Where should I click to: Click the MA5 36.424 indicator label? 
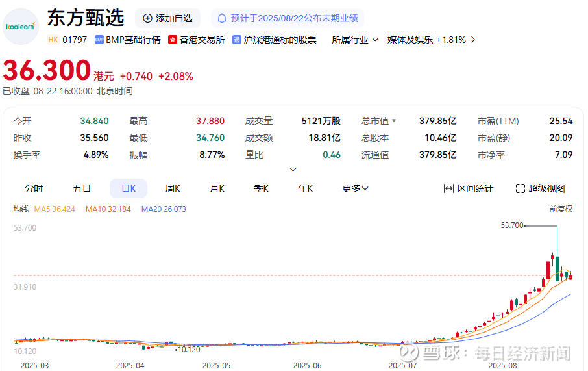[55, 209]
